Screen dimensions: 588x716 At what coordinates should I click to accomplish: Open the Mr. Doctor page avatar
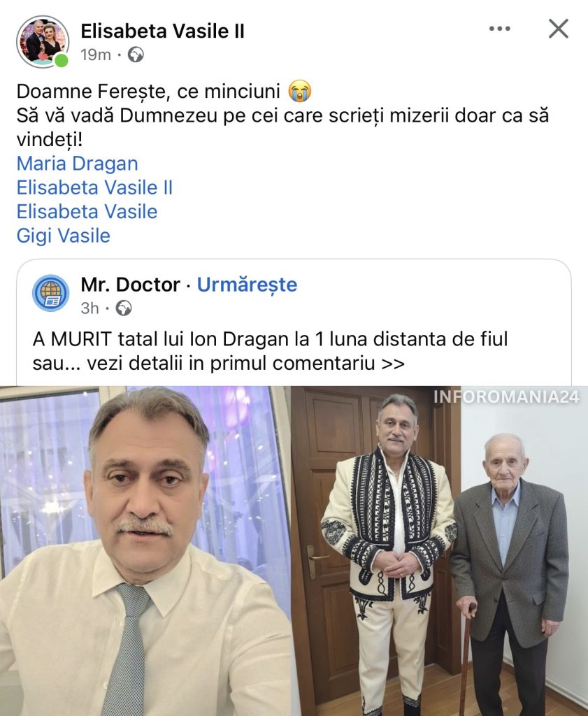51,293
